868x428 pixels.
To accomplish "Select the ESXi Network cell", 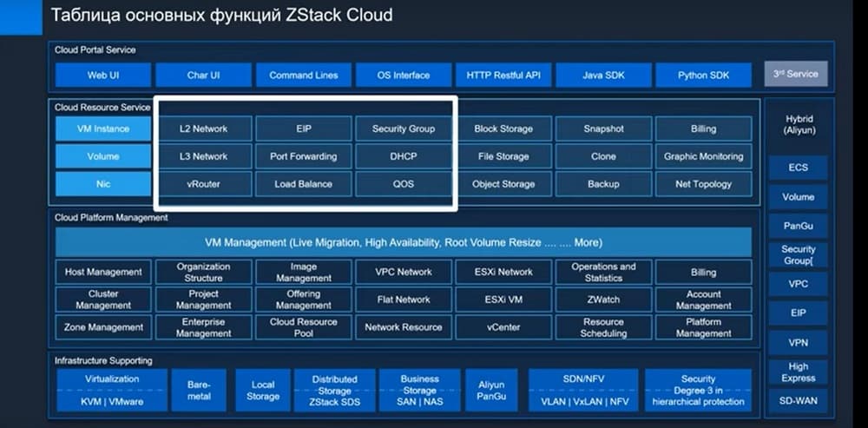I will tap(503, 272).
